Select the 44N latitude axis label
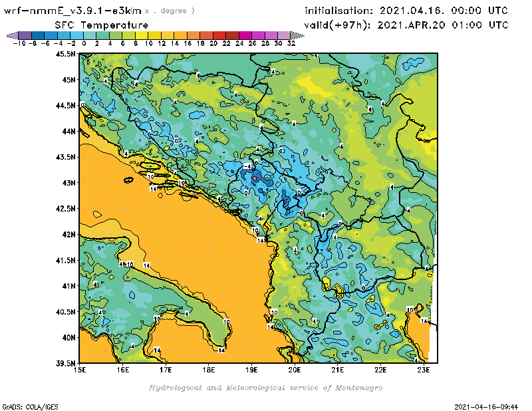Viewport: 532px width, 411px height. click(68, 131)
